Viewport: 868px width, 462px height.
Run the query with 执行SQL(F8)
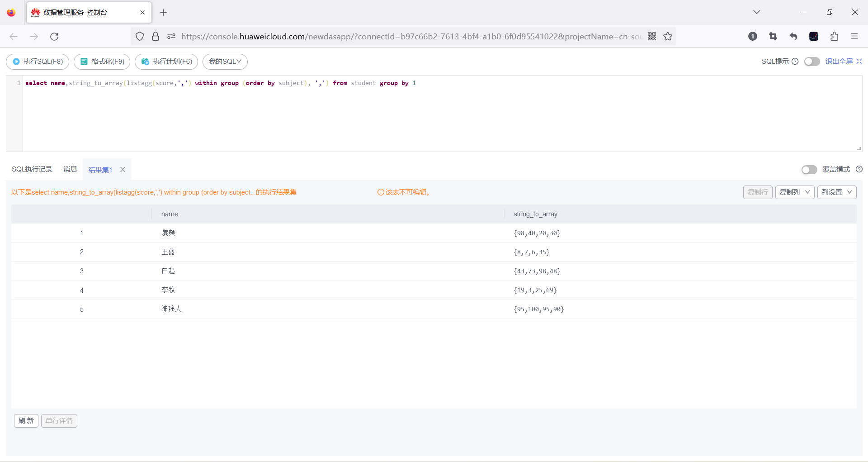pos(38,62)
